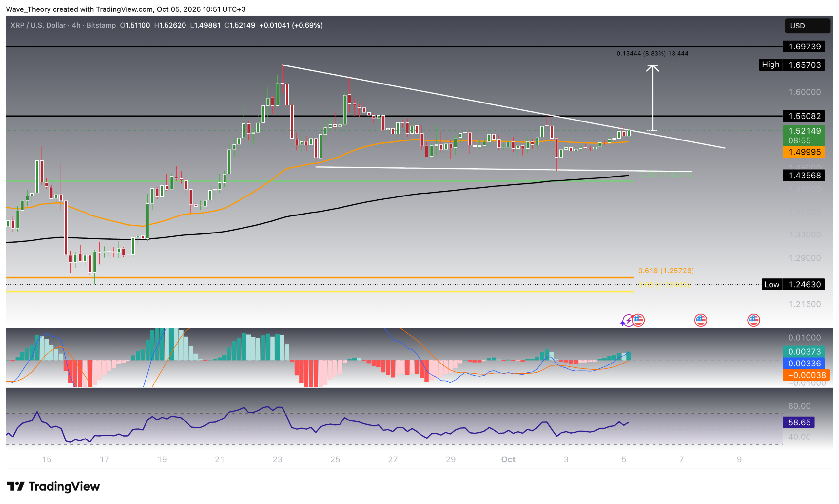Screen dimensions: 839x504
Task: Select the orange 1.49995 moving average label
Action: point(804,152)
